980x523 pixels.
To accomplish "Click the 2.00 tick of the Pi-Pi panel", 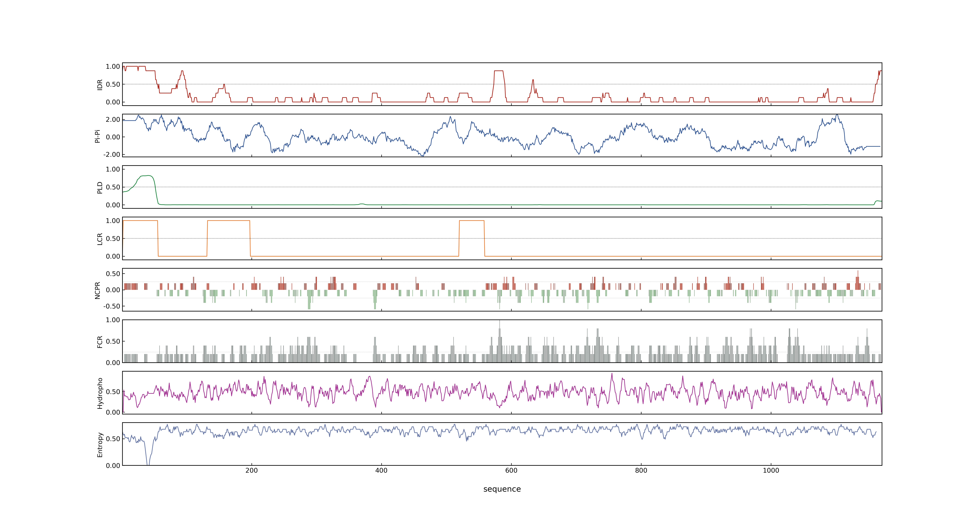I will coord(113,120).
